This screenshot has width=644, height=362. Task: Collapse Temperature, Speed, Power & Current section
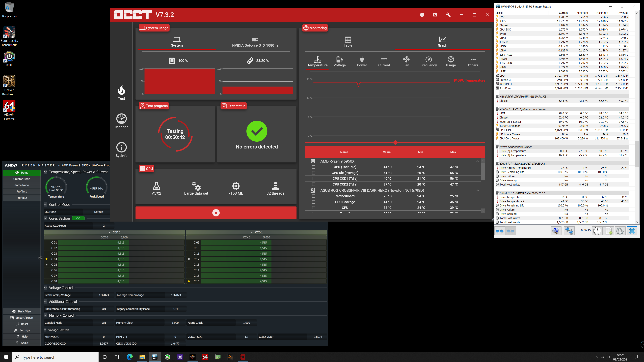(45, 172)
